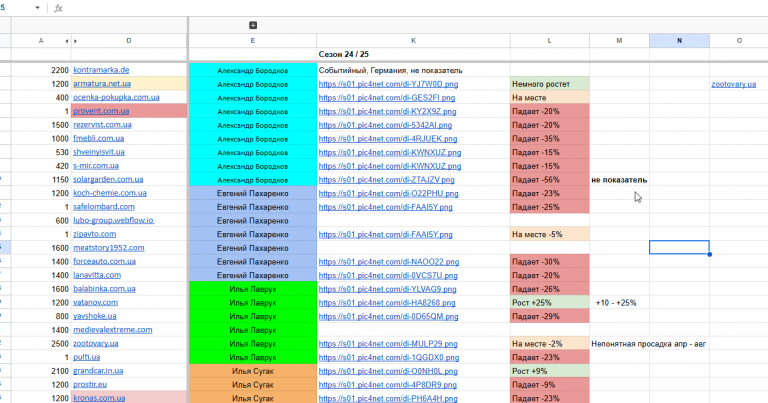Open the pic4net di-MULP29.png screenshot link

pyautogui.click(x=388, y=344)
